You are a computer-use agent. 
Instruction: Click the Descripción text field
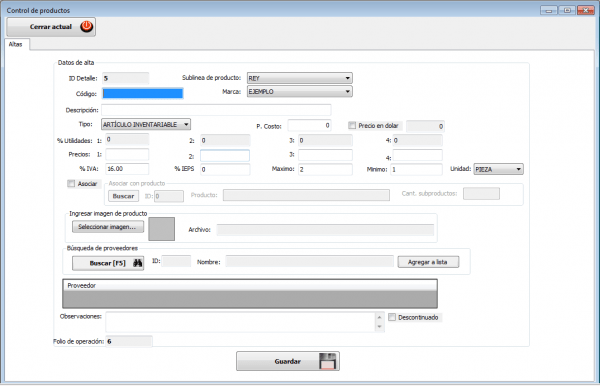(216, 110)
